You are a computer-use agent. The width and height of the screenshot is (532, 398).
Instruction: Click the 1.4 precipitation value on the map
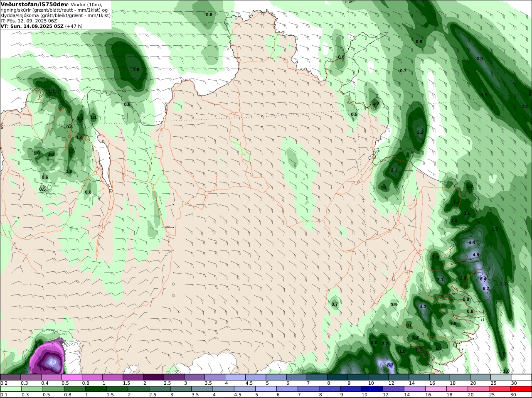pos(456,202)
